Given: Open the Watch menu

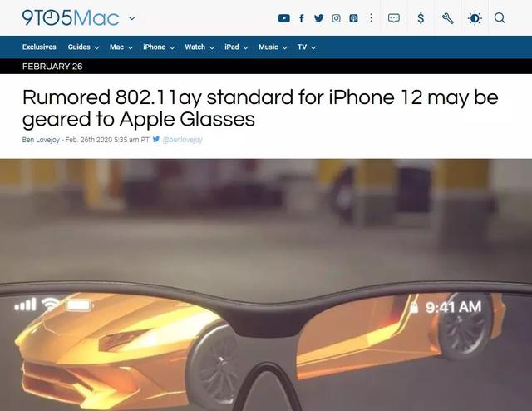Looking at the screenshot, I should [x=199, y=47].
